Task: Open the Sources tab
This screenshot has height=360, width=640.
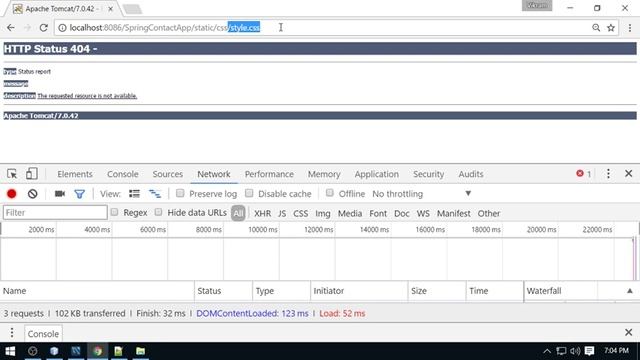Action: (x=167, y=174)
